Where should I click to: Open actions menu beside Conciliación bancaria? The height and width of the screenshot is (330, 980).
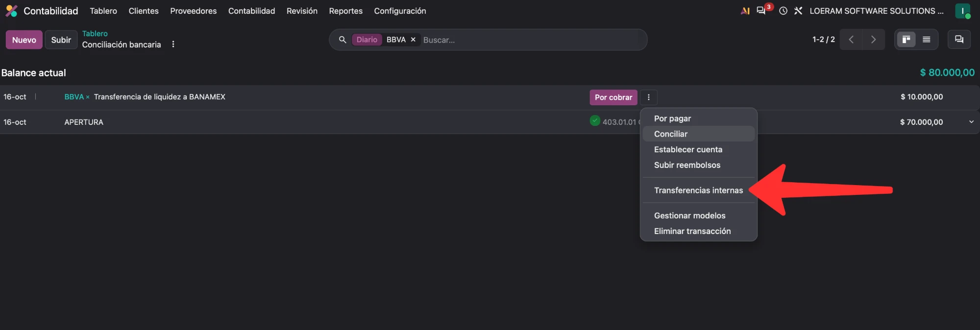click(x=173, y=45)
